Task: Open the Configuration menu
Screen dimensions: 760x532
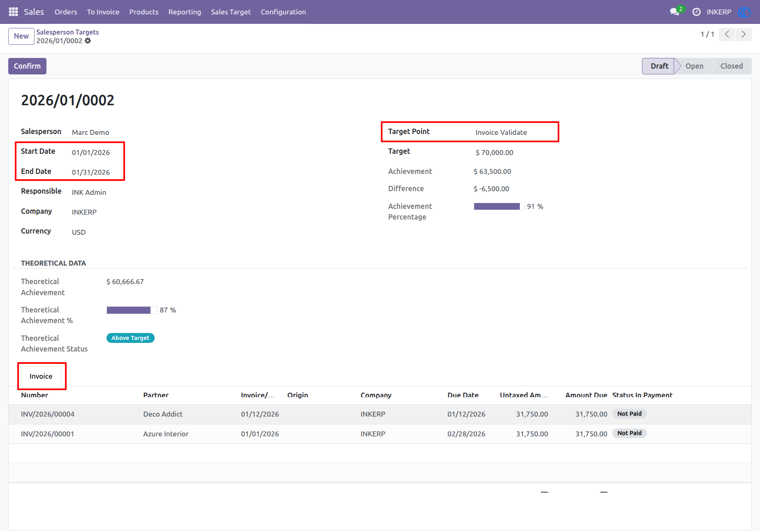Action: (283, 12)
